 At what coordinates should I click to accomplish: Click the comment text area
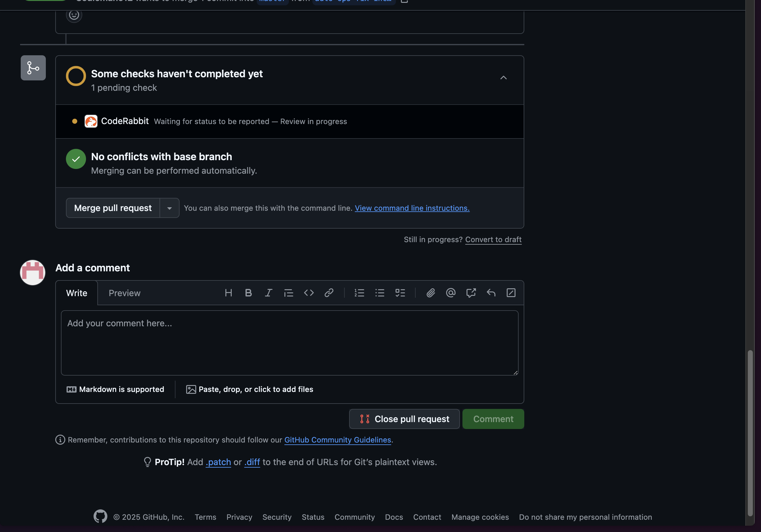tap(289, 343)
